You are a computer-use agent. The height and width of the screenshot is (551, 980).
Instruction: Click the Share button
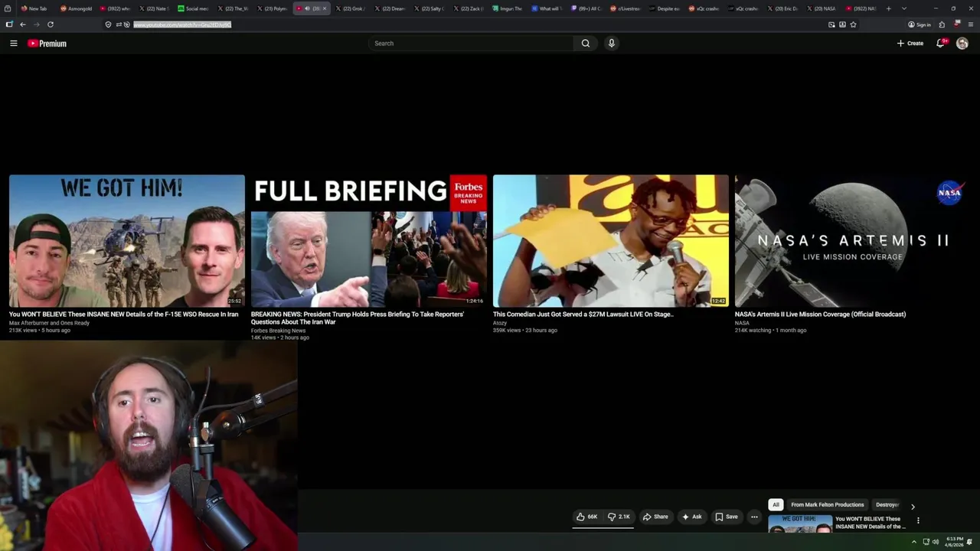point(655,517)
